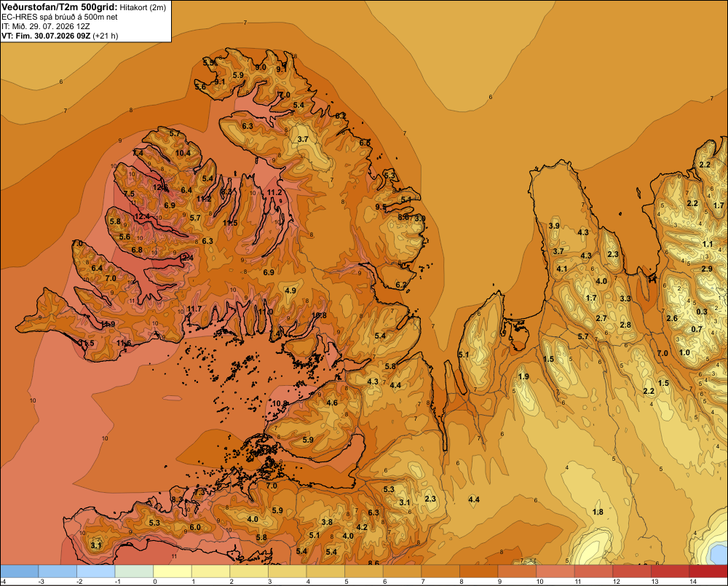
Task: Select the legend swatch between -1 and 0
Action: (x=134, y=571)
